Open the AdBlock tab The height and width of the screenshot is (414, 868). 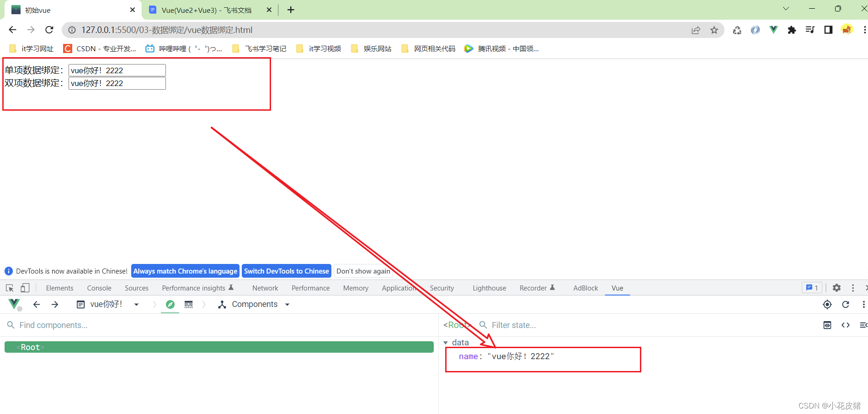(586, 288)
